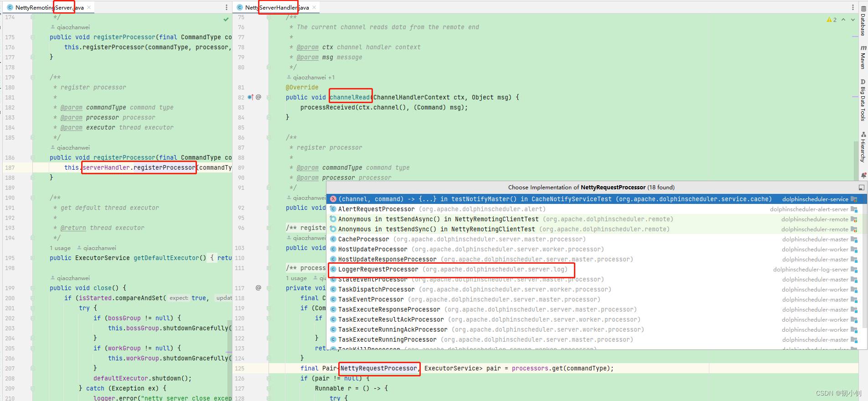Image resolution: width=868 pixels, height=401 pixels.
Task: Click line number 125 in the right gutter
Action: point(240,368)
